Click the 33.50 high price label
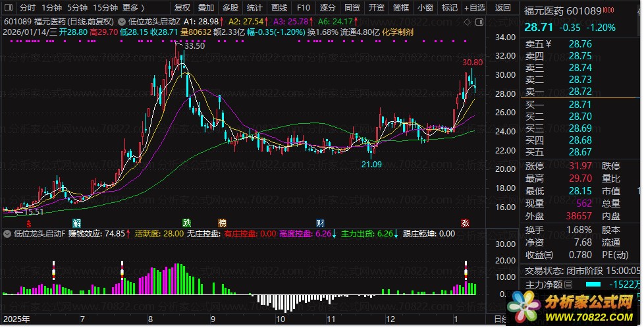Screen dimensions: 644x328 [x=194, y=46]
